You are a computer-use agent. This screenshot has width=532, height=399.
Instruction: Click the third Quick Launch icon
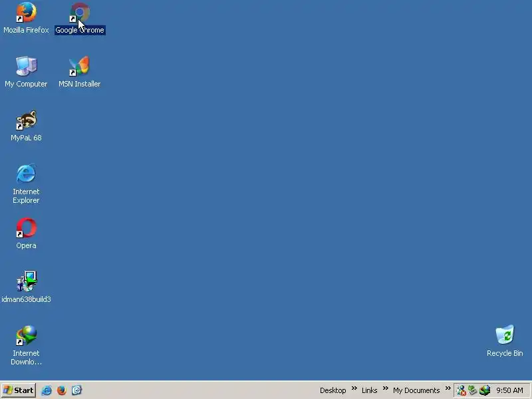(76, 390)
